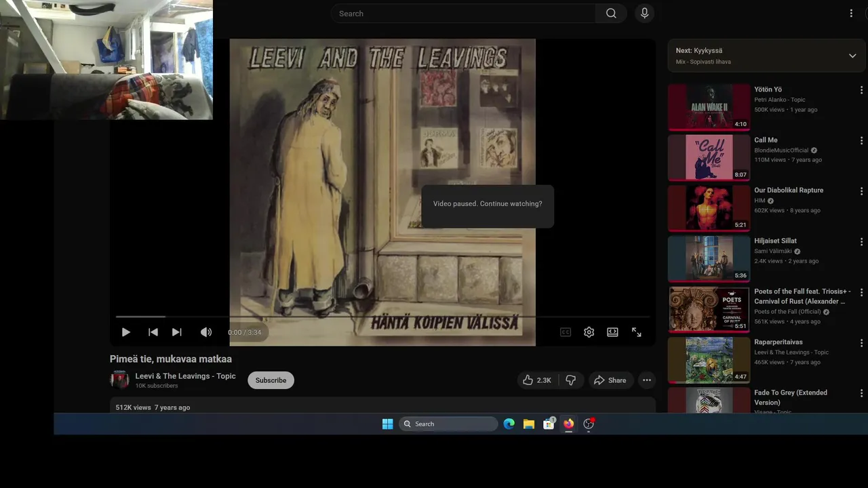Open options menu for Yötön Yö

861,90
